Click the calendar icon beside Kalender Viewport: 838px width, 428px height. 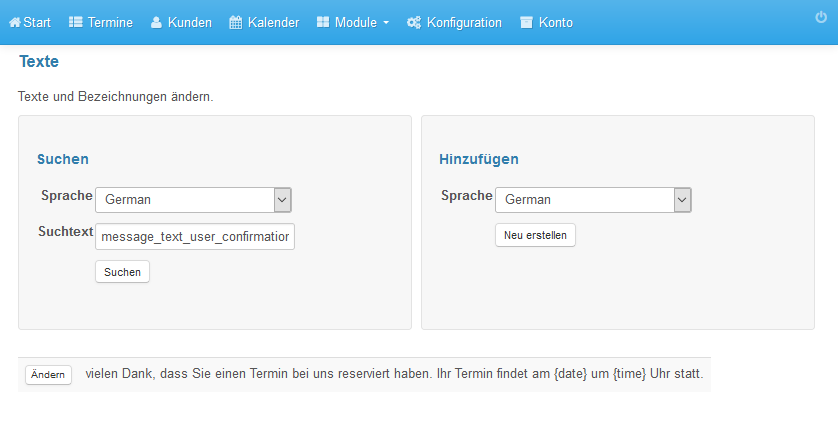[x=236, y=22]
